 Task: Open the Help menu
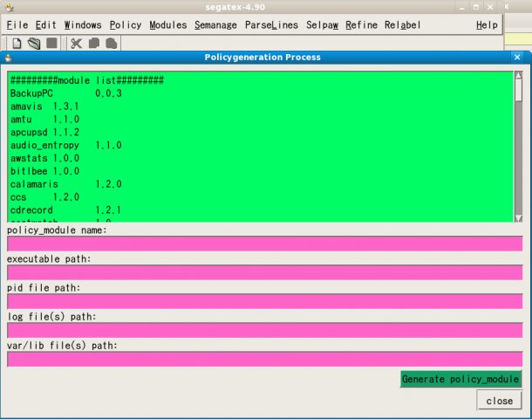click(487, 24)
